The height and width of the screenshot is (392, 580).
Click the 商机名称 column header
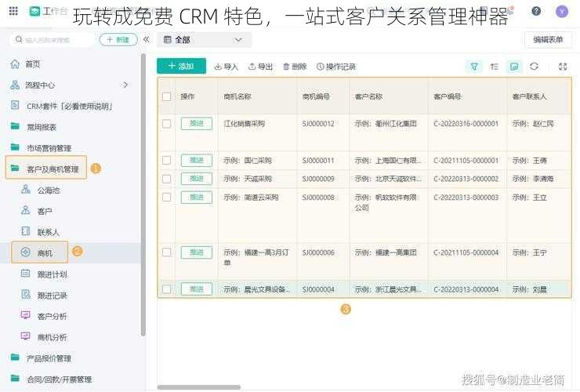tap(237, 96)
